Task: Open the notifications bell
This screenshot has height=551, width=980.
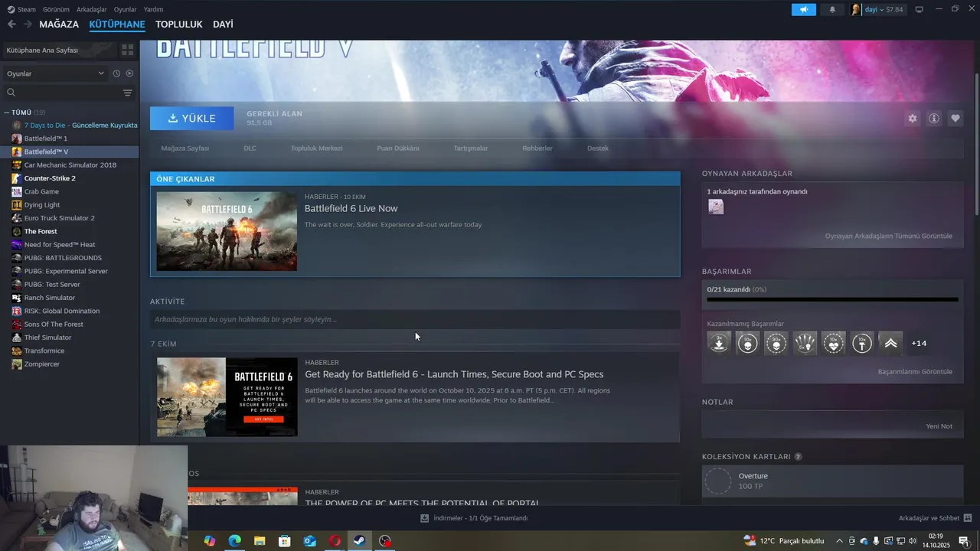Action: point(832,9)
